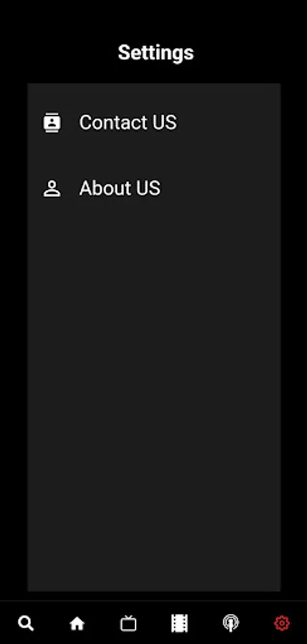This screenshot has width=307, height=644.
Task: Open the About US entry
Action: pos(154,188)
